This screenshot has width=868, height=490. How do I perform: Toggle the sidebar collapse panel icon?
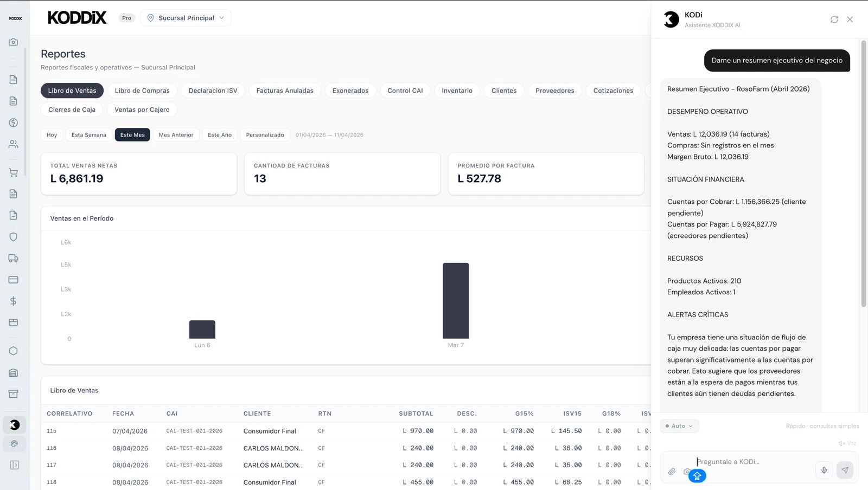tap(14, 465)
